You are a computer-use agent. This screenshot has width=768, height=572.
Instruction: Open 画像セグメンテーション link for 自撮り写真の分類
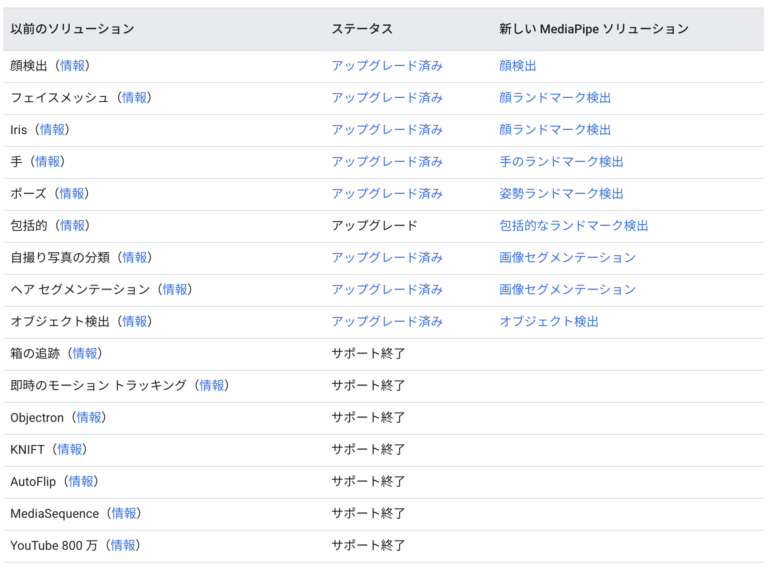pyautogui.click(x=567, y=258)
